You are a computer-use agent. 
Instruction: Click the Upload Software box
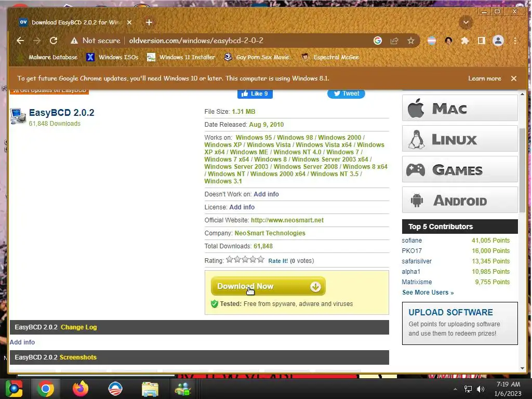click(x=460, y=323)
